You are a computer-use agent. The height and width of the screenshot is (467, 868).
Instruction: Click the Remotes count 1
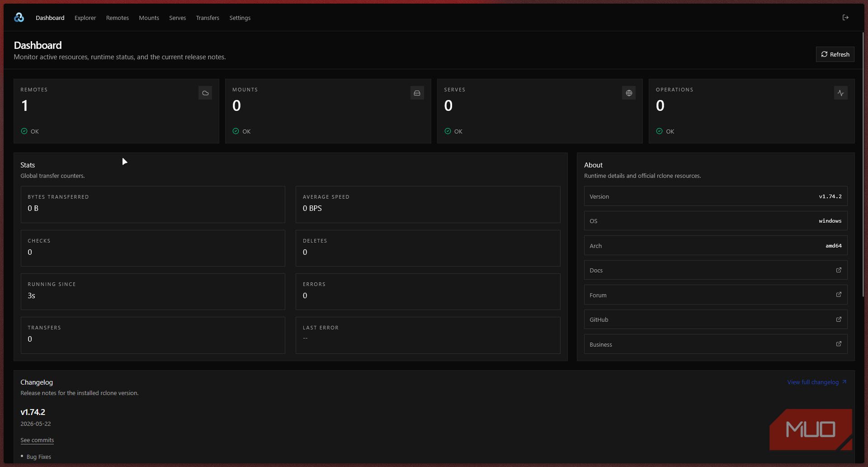pos(25,105)
